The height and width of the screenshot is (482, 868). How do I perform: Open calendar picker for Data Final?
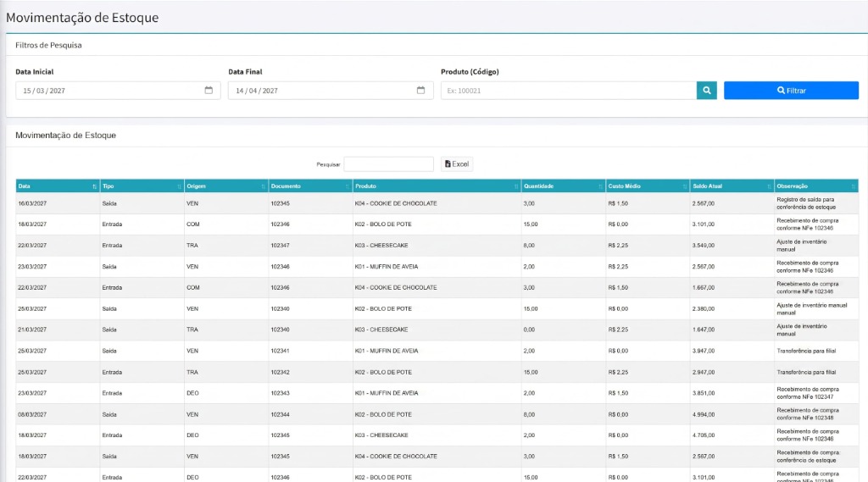420,90
